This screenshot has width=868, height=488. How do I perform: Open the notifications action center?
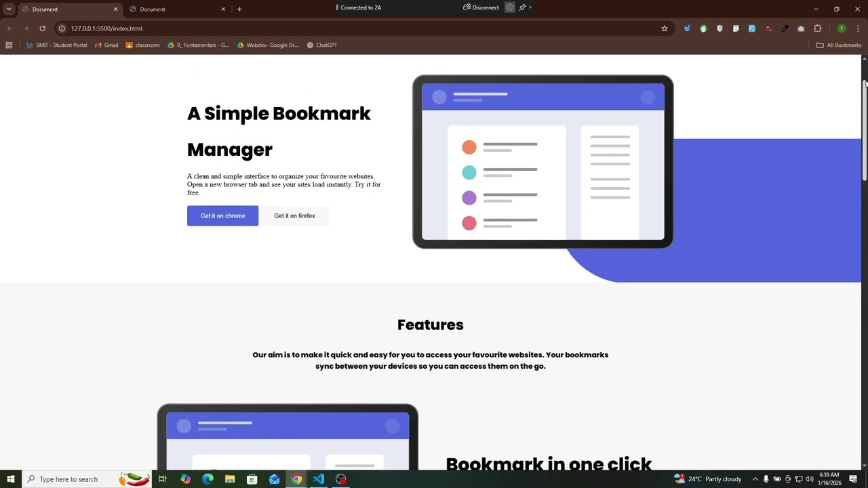coord(853,479)
